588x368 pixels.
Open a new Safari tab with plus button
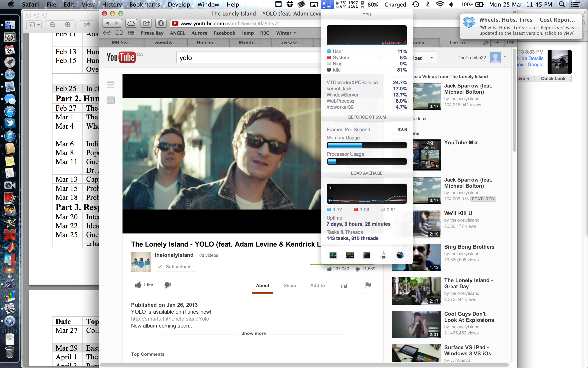click(497, 43)
